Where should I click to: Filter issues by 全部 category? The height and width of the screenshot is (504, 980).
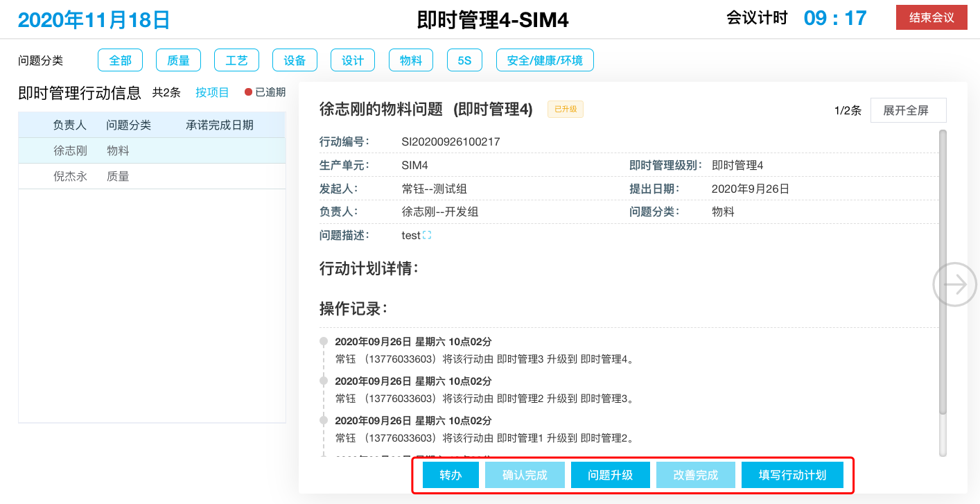tap(120, 60)
